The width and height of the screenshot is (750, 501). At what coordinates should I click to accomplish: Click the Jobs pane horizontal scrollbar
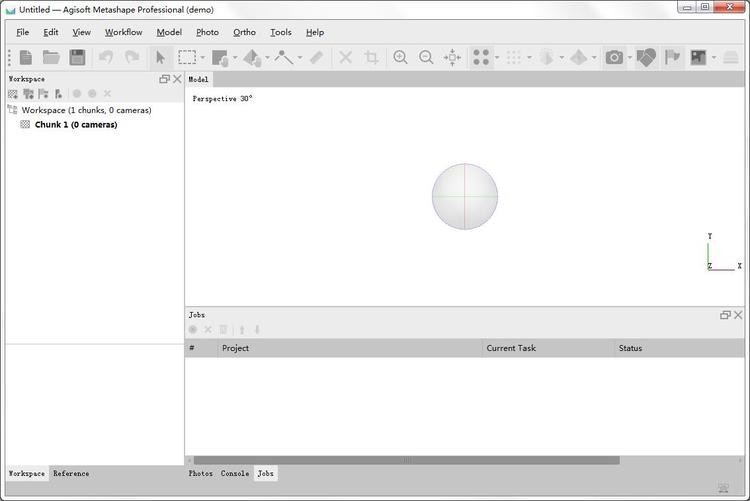click(407, 460)
